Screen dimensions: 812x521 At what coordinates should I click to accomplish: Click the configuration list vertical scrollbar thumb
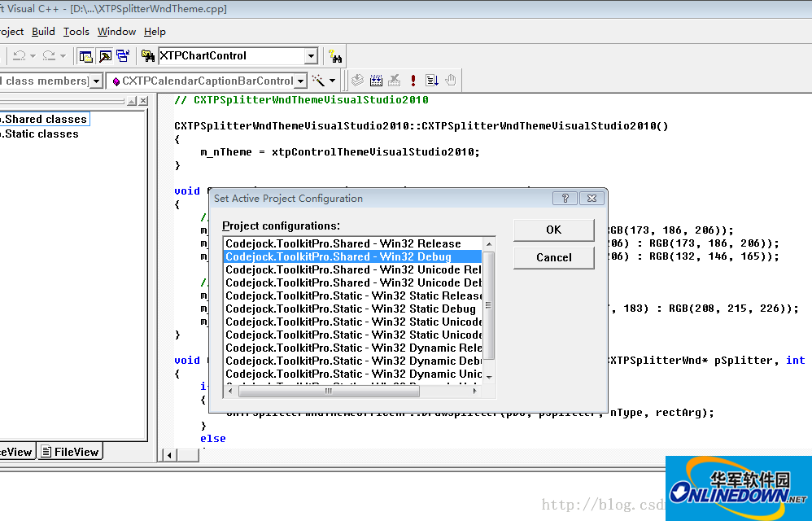489,305
